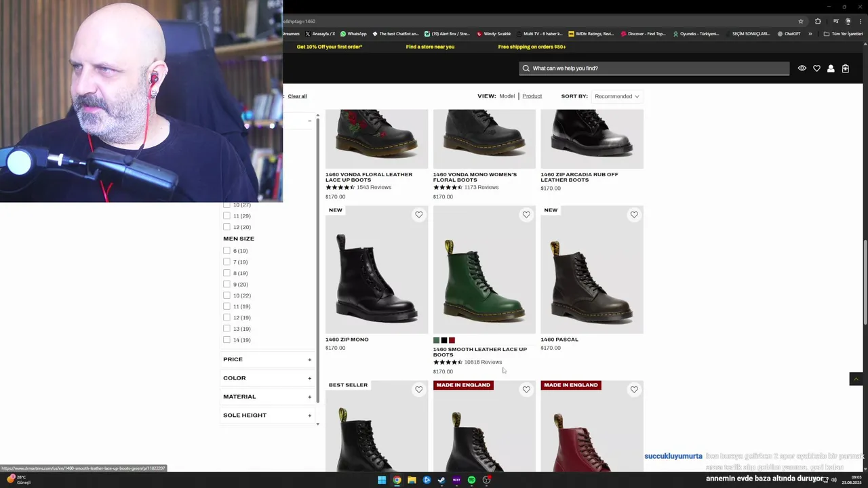The image size is (868, 488).
Task: Select black color swatch on 1460 Smooth
Action: pos(444,340)
